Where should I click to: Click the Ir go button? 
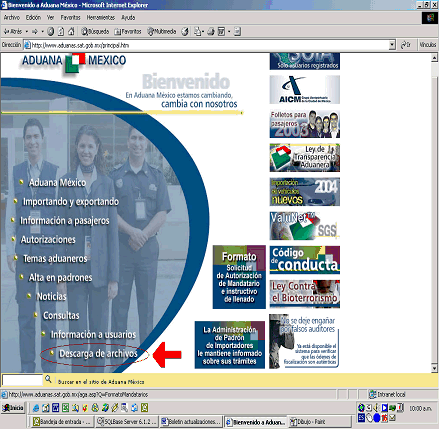406,45
